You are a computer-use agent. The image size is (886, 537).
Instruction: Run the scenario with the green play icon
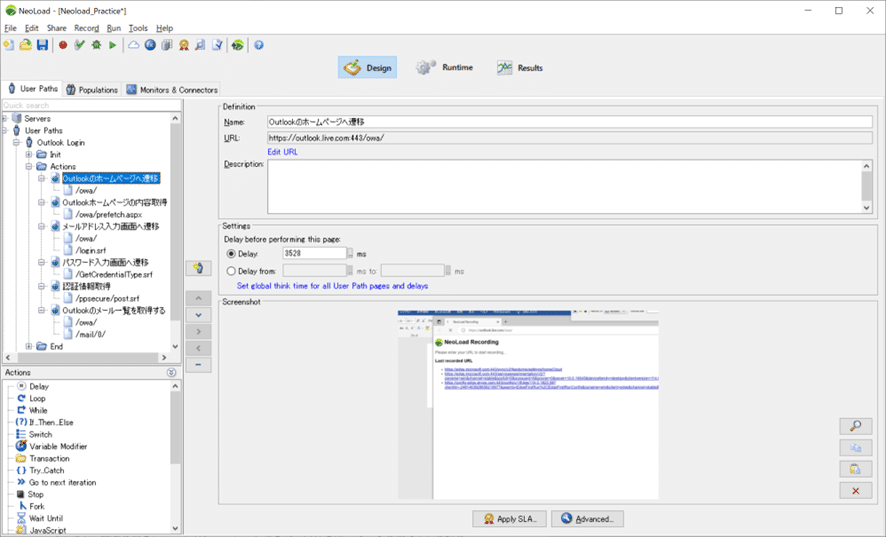(x=112, y=45)
